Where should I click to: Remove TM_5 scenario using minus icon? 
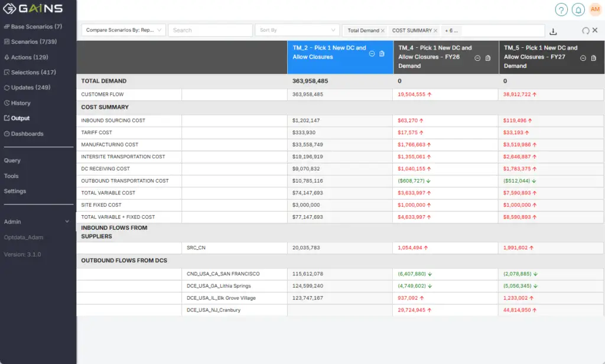tap(583, 58)
